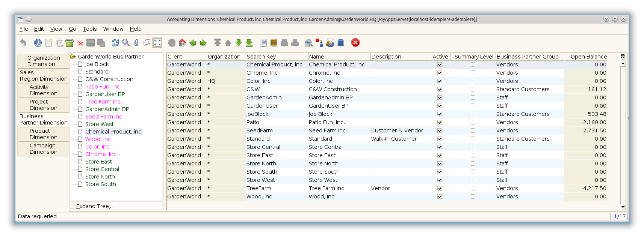644x237 pixels.
Task: Switch to Product Dimension tab
Action: 43,134
